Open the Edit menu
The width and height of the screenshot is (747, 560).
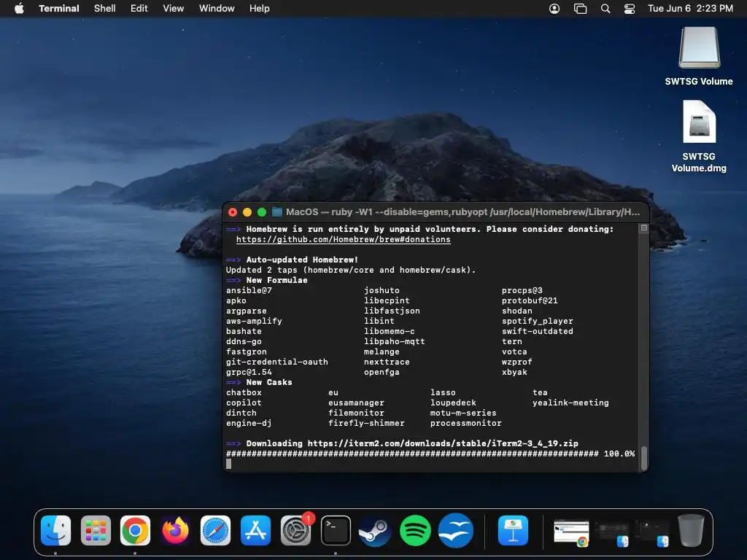(x=139, y=9)
